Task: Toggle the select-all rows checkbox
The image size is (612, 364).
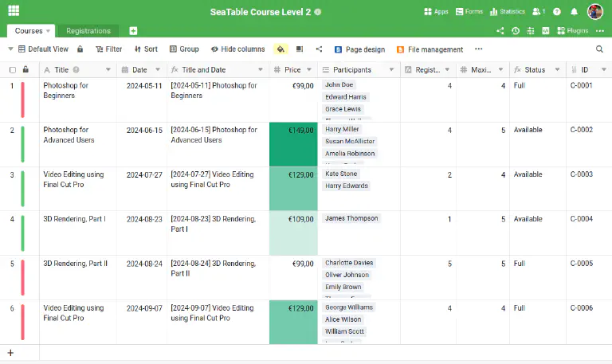Action: (12, 70)
